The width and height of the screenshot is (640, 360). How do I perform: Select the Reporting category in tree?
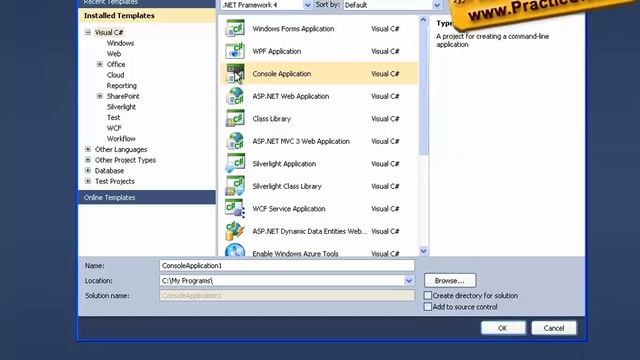tap(122, 85)
